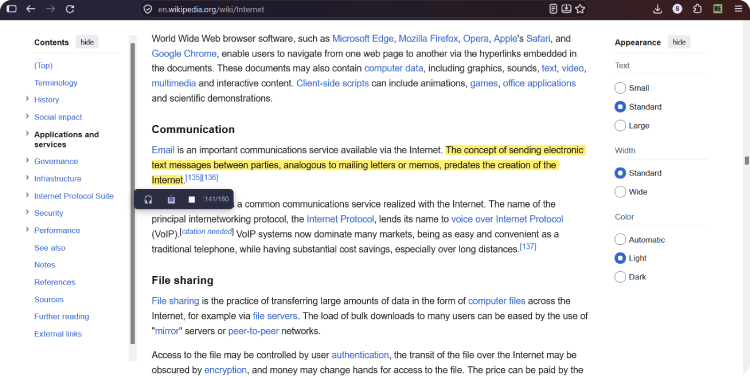
Task: Select Automatic color mode
Action: point(620,239)
